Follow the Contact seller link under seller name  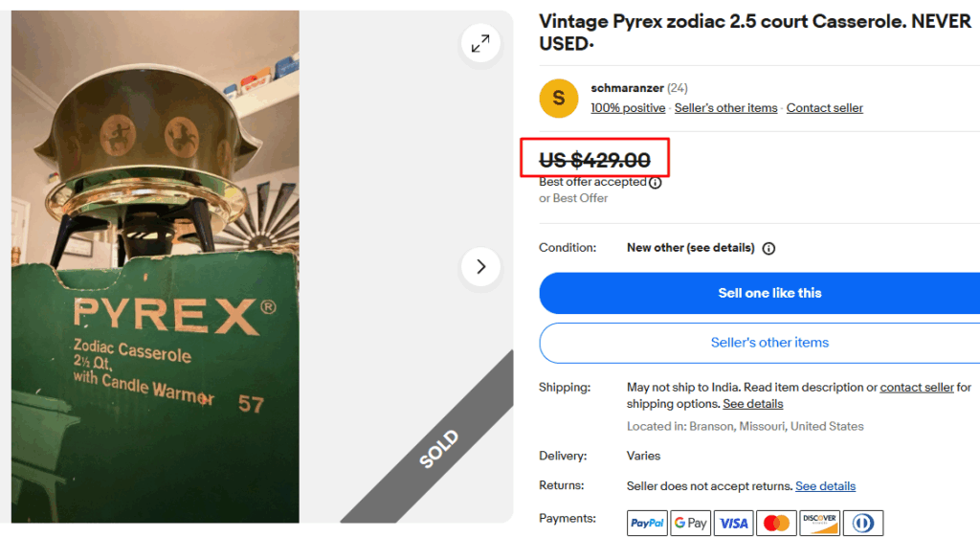pos(825,108)
